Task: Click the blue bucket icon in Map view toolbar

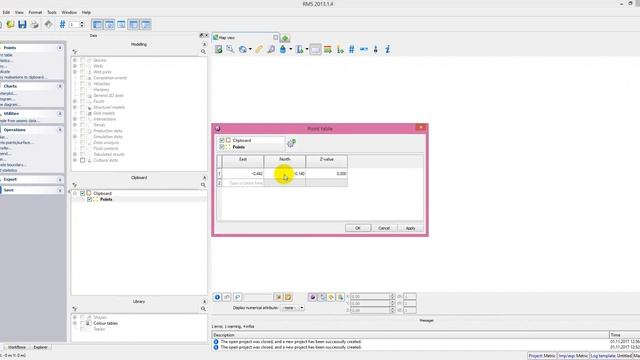Action: 283,49
